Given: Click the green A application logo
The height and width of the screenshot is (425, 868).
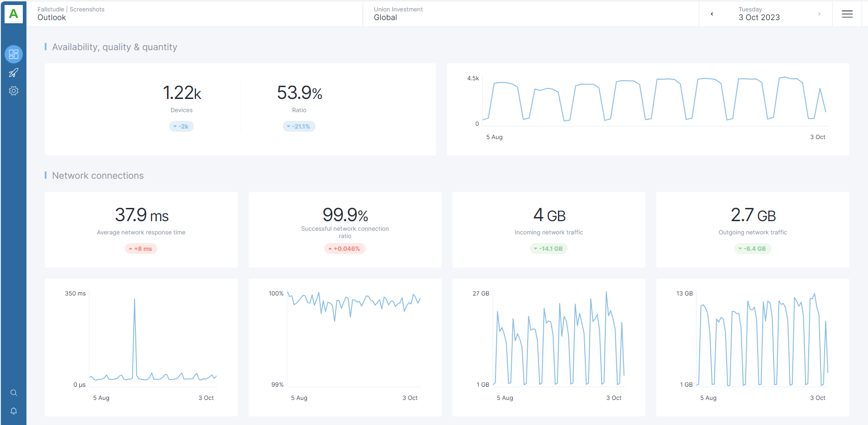Looking at the screenshot, I should pos(14,14).
